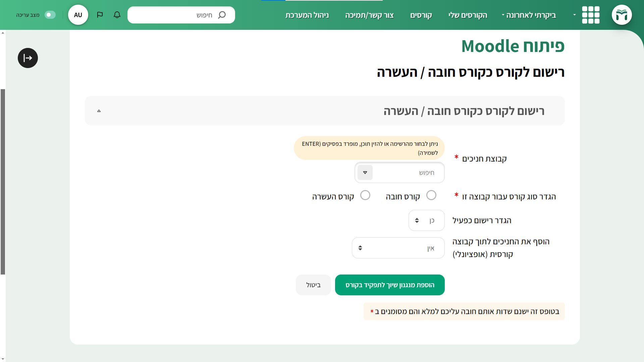Click the ביטול cancel button

313,285
